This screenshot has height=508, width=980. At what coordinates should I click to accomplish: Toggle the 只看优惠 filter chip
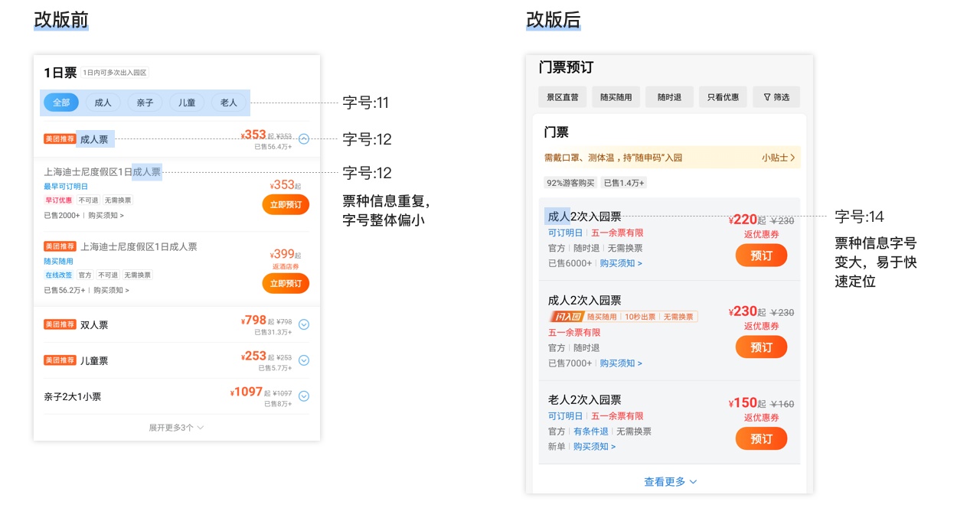(722, 96)
